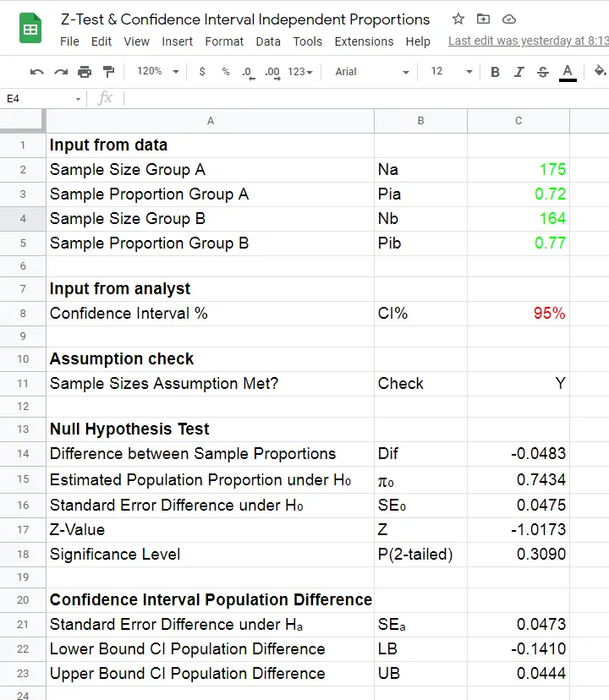This screenshot has width=609, height=700.
Task: Open the font size 12 dropdown
Action: 452,71
